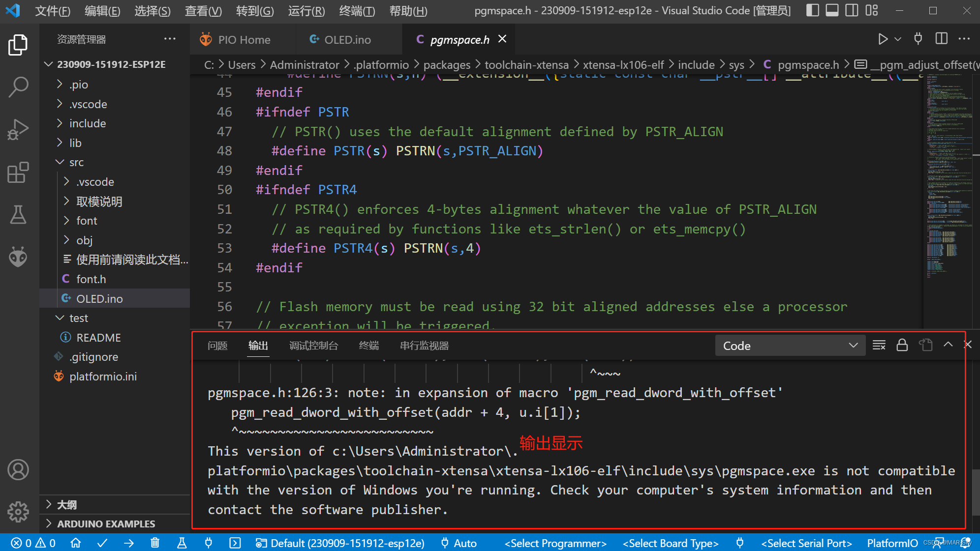This screenshot has width=980, height=551.
Task: Toggle the bottom panel layout button
Action: 832,10
